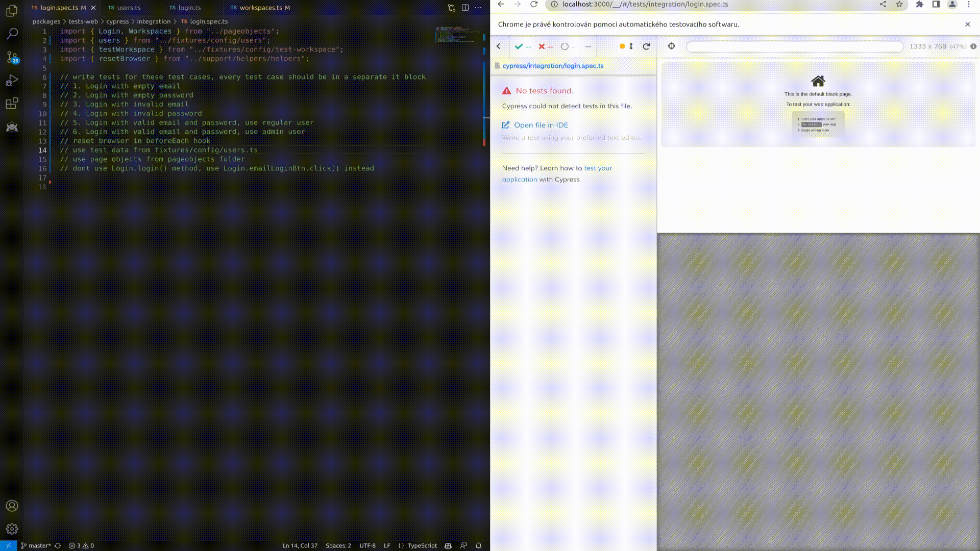Open the Chrome three-dot menu

pos(968,4)
